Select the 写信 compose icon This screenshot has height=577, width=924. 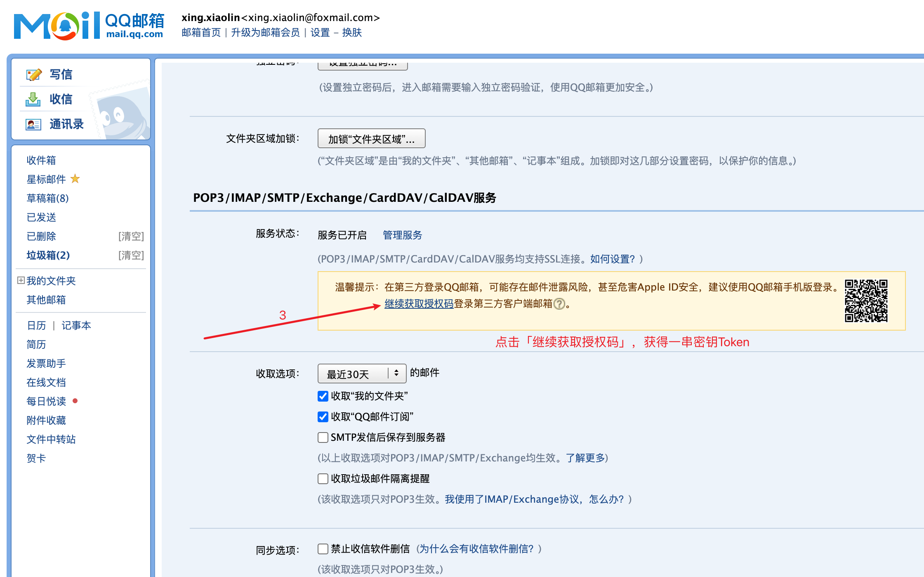[x=34, y=74]
